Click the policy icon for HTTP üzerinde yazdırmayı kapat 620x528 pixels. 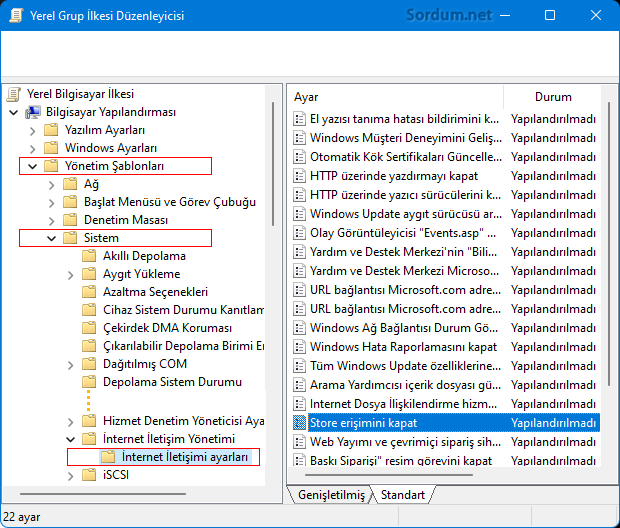coord(299,176)
